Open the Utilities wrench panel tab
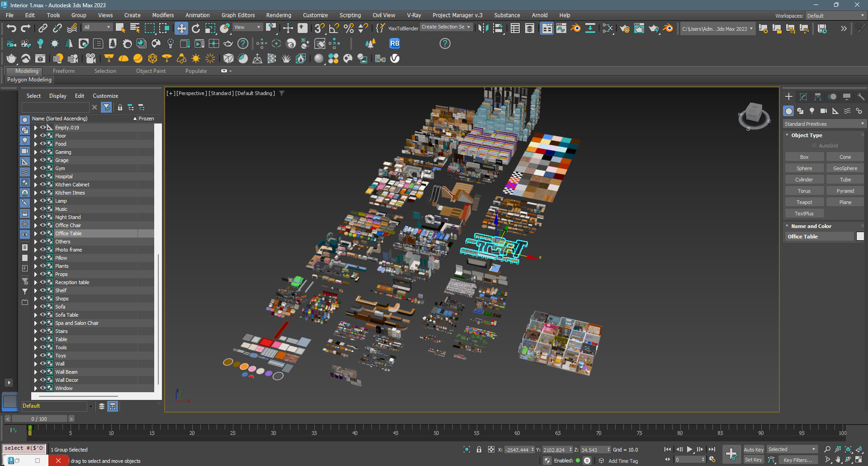Viewport: 868px width, 466px height. 861,97
